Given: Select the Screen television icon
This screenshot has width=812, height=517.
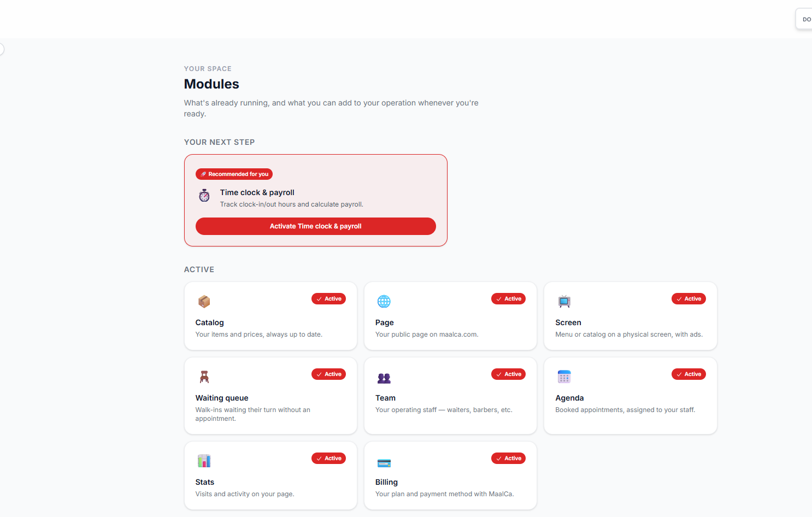Looking at the screenshot, I should (564, 301).
